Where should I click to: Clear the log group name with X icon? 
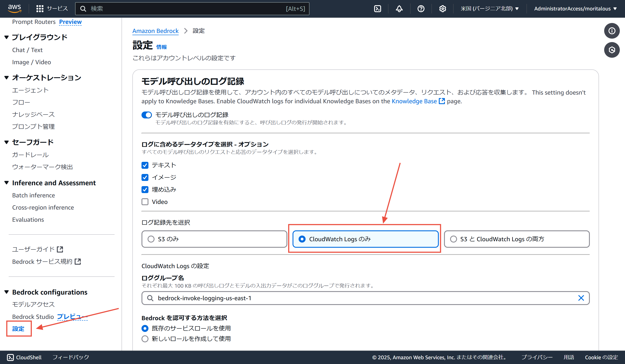(x=581, y=298)
